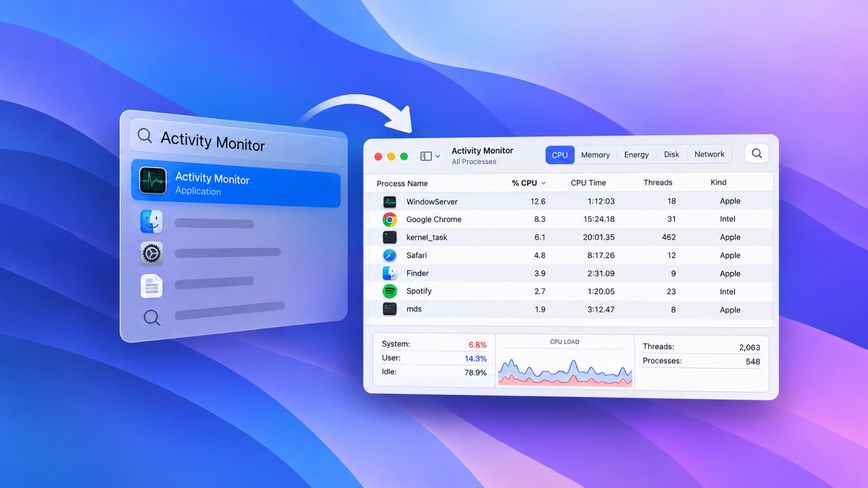Open the Activity Monitor Application result

click(x=236, y=184)
